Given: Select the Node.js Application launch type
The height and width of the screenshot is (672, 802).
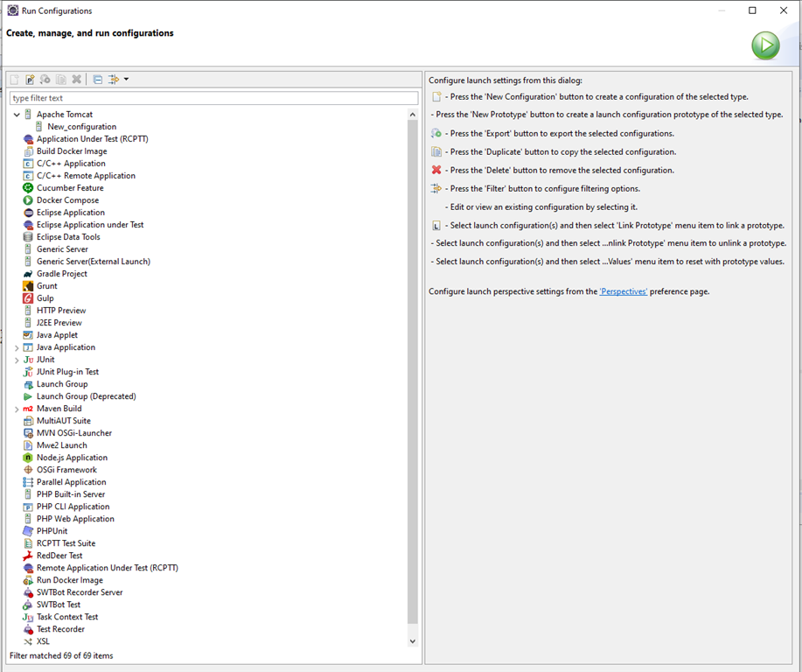Looking at the screenshot, I should 72,458.
